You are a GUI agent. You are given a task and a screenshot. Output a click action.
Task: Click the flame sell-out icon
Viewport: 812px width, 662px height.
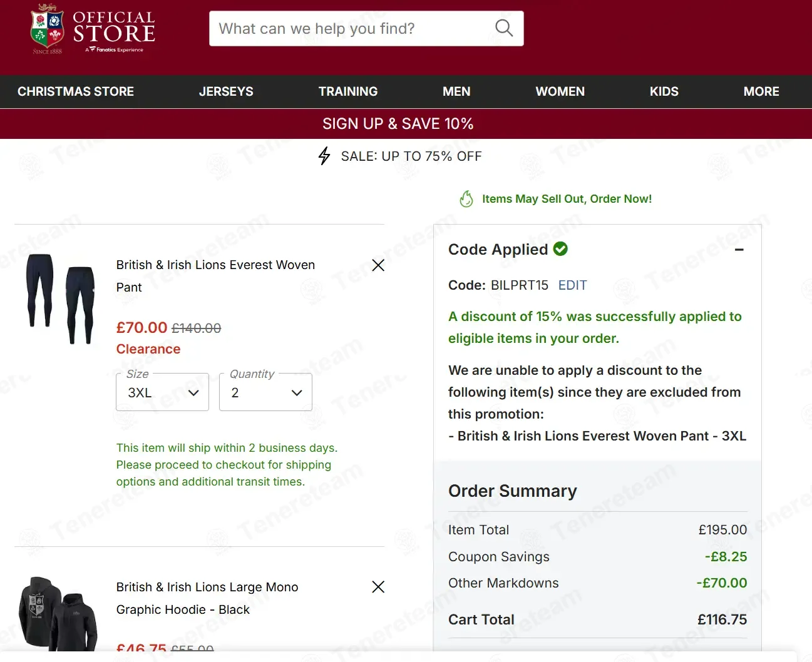(466, 199)
